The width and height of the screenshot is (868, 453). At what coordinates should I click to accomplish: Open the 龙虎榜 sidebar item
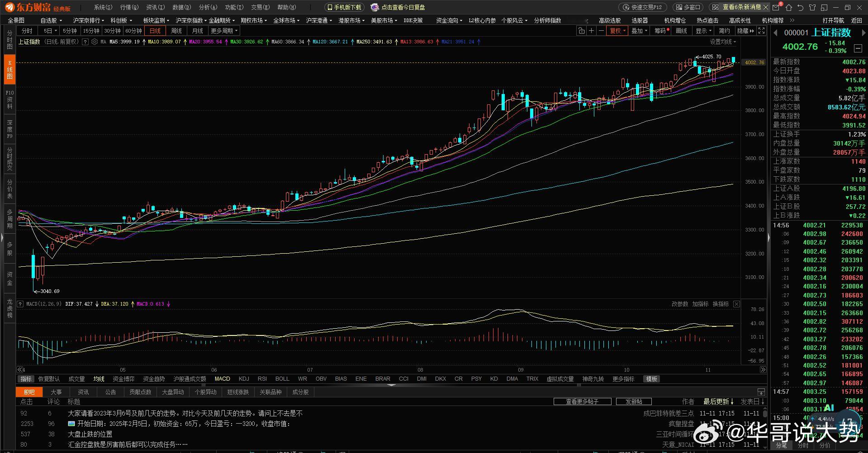9,308
